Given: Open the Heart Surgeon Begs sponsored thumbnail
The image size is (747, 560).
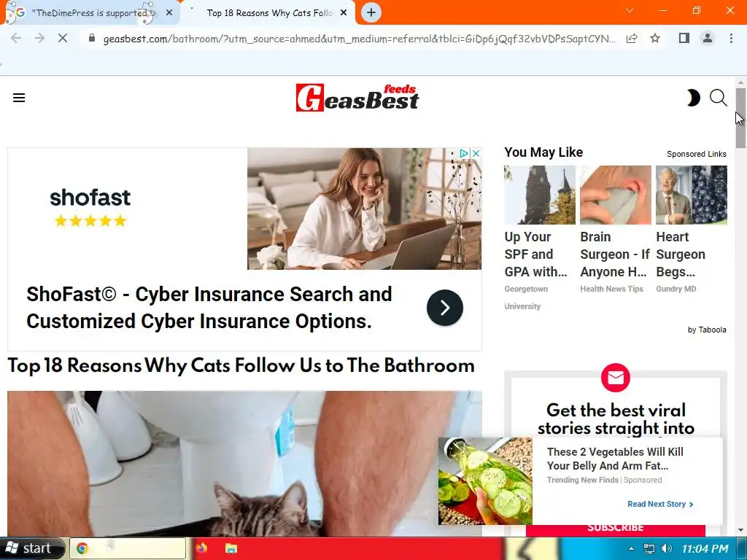Looking at the screenshot, I should pos(692,195).
